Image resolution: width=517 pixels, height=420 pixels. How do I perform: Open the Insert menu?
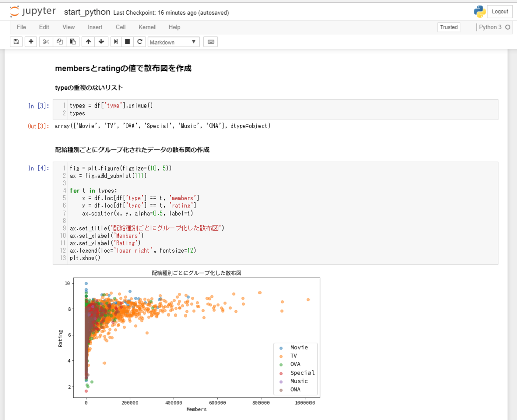click(95, 27)
